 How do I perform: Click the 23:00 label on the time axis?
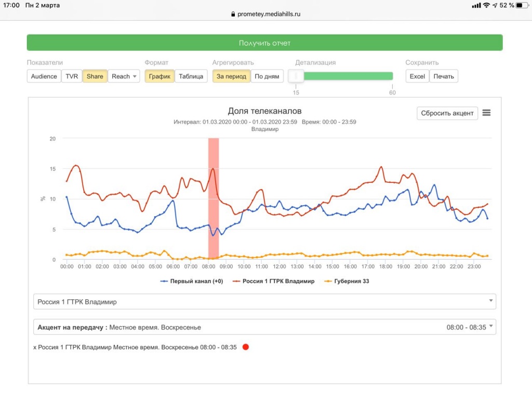[474, 267]
